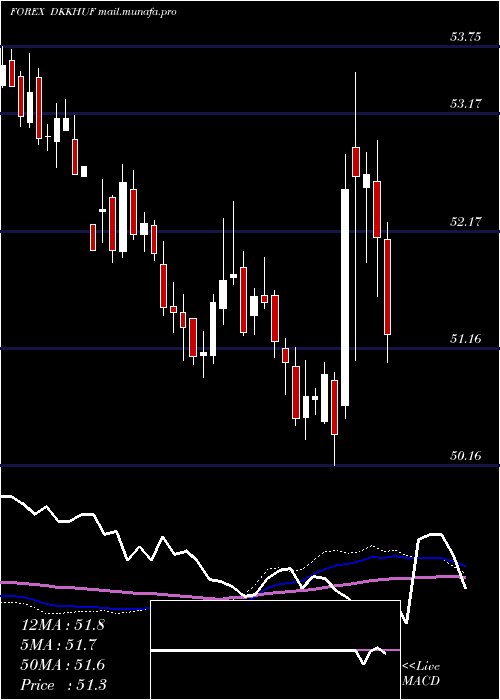
Task: Click the 5MA : 51.7 readout
Action: [59, 645]
